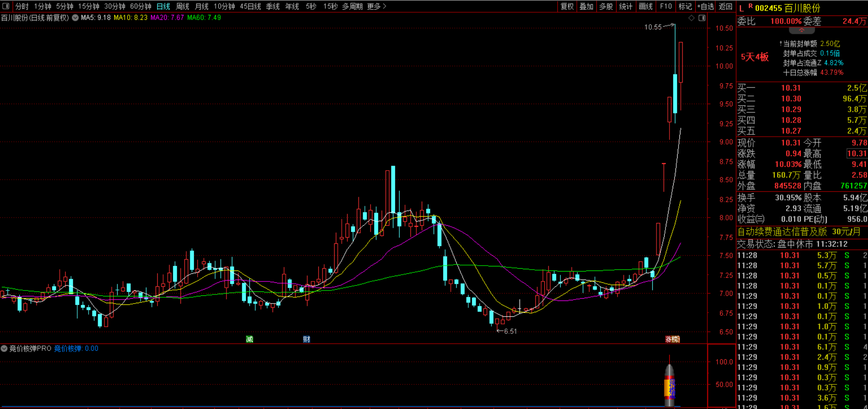Open the 百川股份 chart settings dropdown arrow
The width and height of the screenshot is (868, 409).
[x=75, y=18]
